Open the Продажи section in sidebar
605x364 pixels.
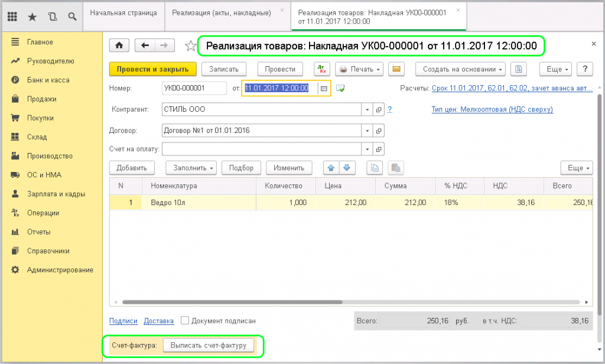(41, 99)
